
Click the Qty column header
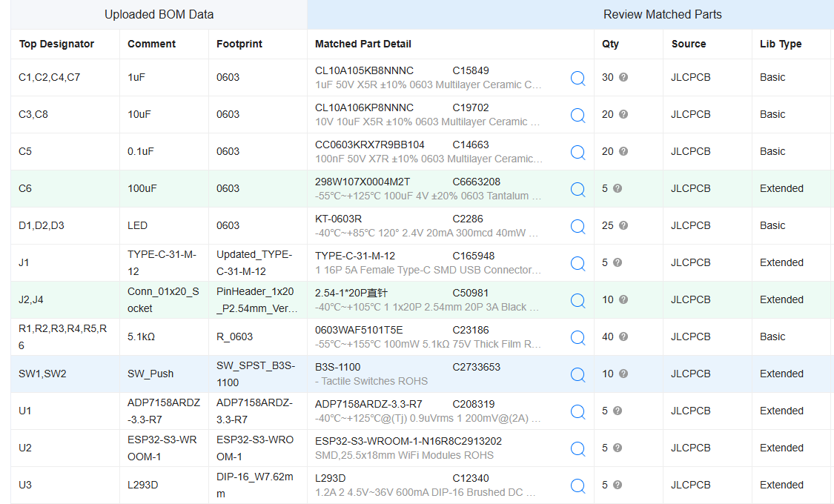(x=610, y=44)
